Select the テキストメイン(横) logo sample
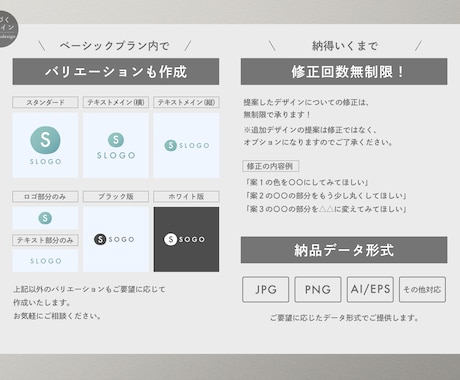Image resolution: width=460 pixels, height=380 pixels. 116,145
